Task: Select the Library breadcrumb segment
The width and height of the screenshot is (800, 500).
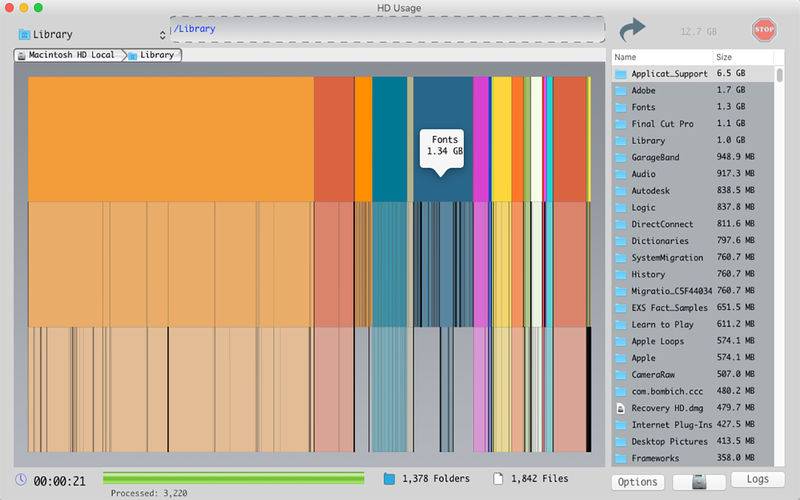Action: (153, 55)
